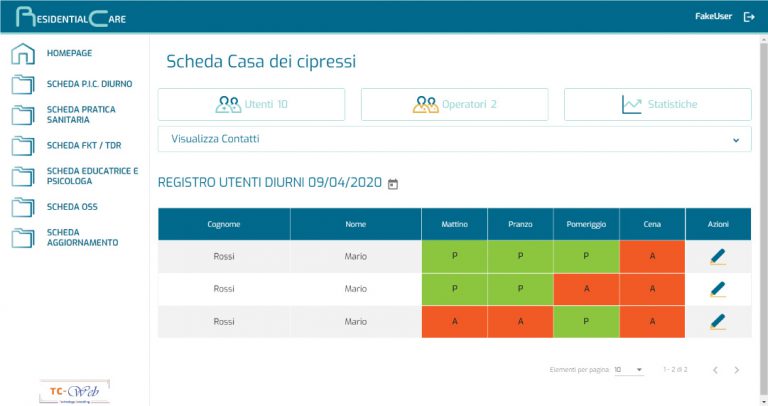Click the edit pencil in the second row
This screenshot has width=768, height=406.
pos(717,289)
